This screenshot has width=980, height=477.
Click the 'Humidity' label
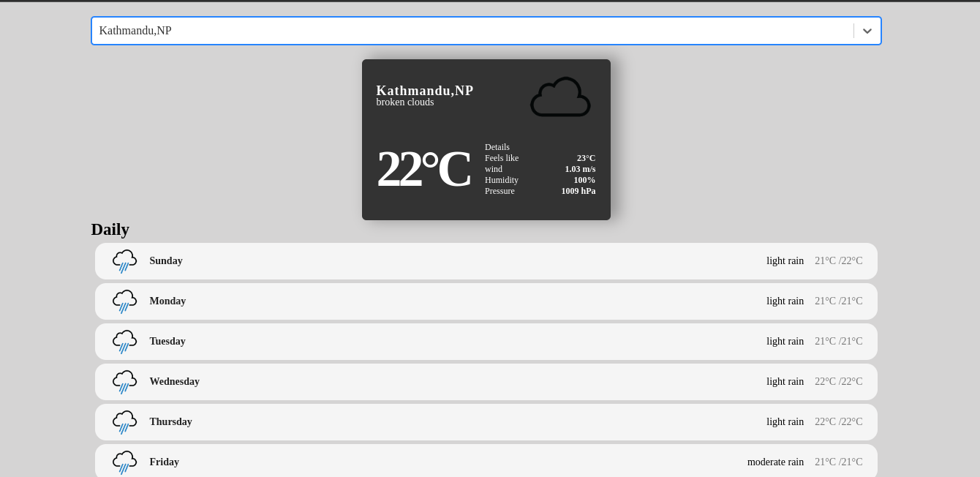502,180
